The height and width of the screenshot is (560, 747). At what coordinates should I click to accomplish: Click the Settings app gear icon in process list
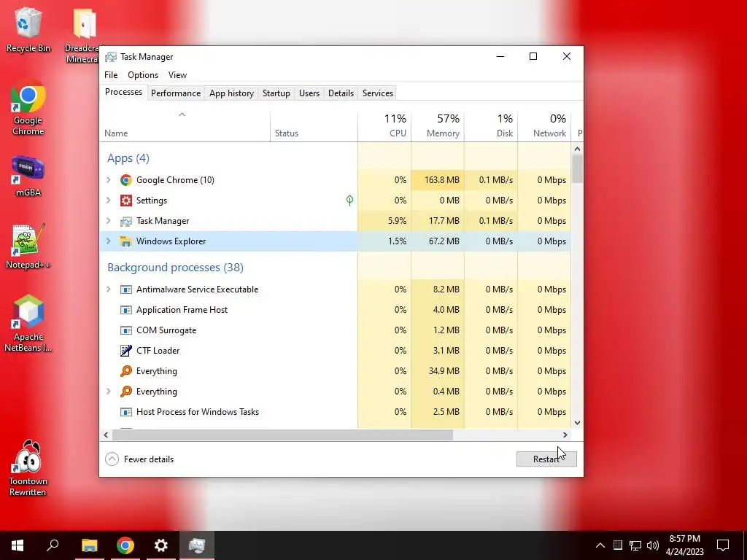pyautogui.click(x=125, y=201)
